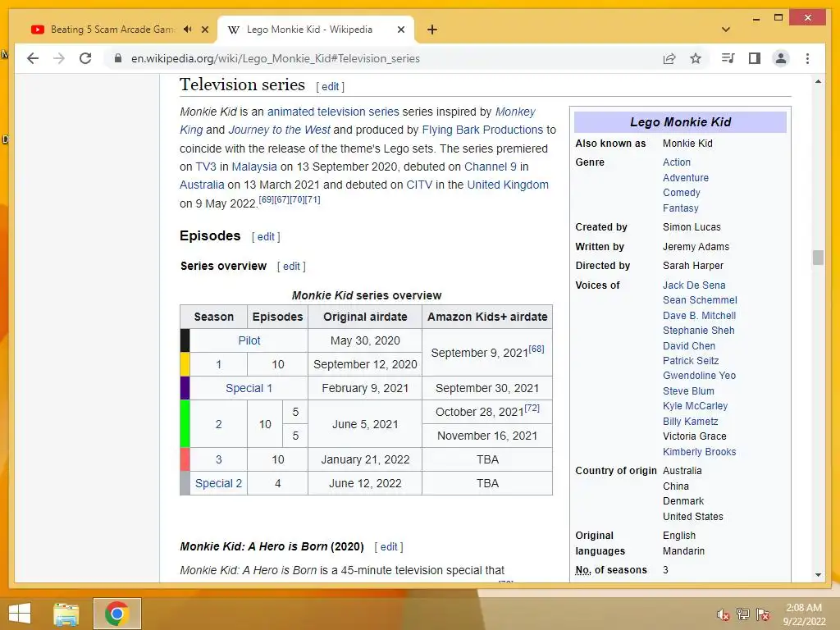Follow the CITV link

419,185
